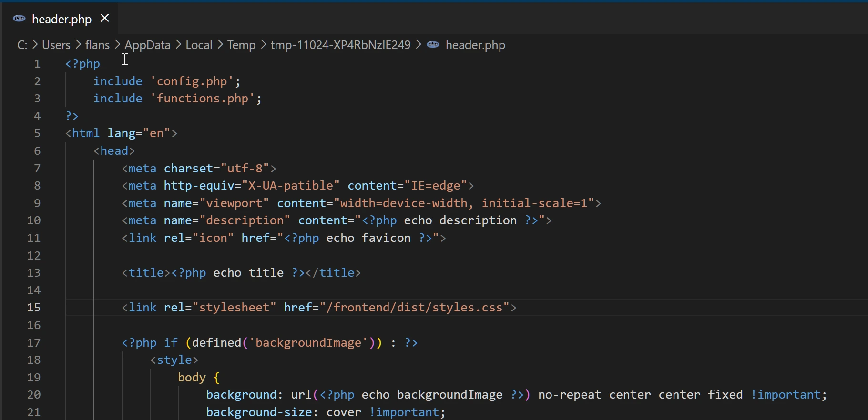
Task: Click line number 1 in the gutter
Action: (x=37, y=64)
